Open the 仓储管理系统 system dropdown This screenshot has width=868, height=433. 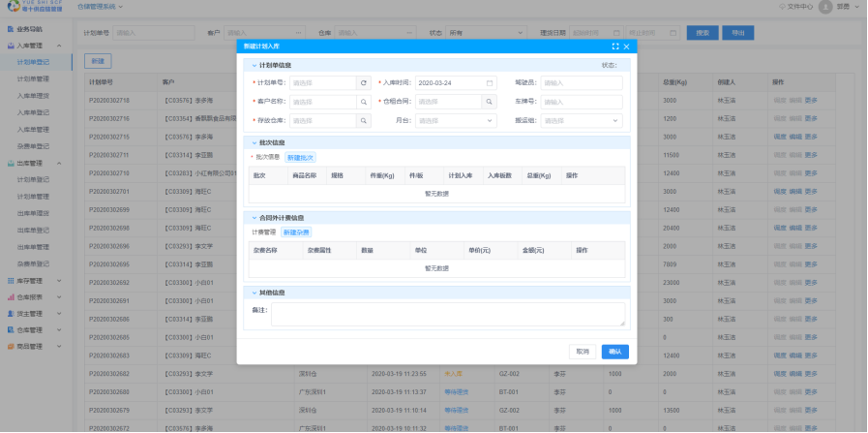tap(101, 7)
